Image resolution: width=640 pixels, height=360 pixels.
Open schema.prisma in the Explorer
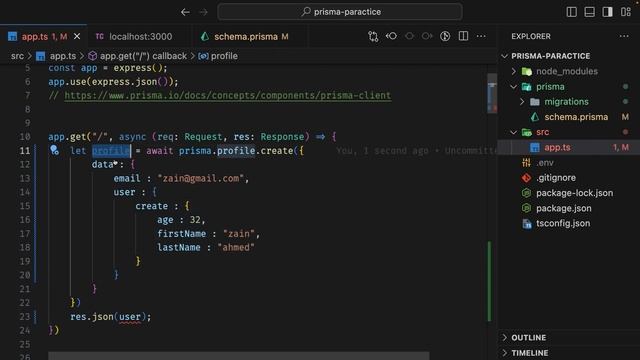tap(576, 117)
